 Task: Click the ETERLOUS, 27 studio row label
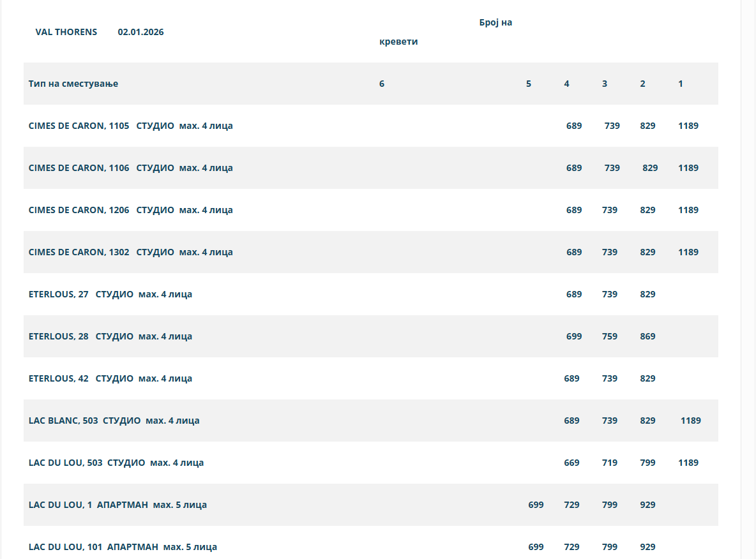[x=110, y=294]
